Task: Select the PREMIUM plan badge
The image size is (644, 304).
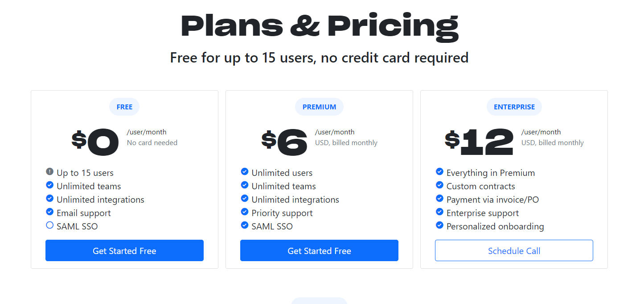Action: coord(319,107)
